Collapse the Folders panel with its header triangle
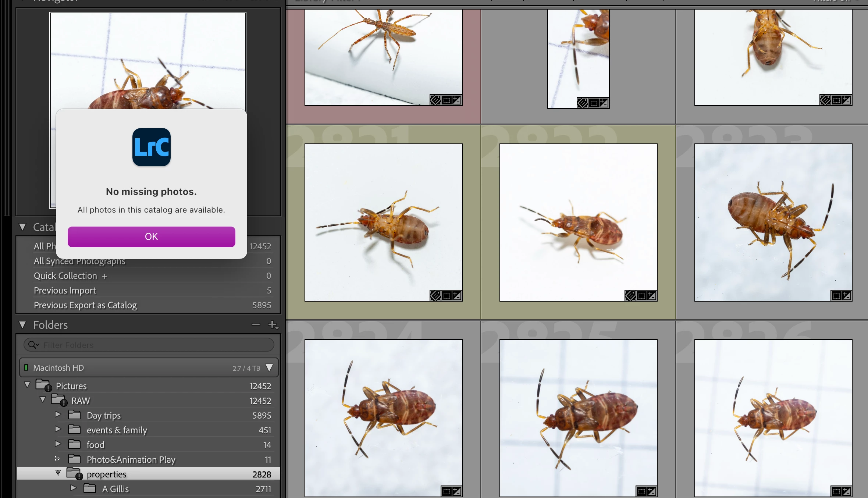Image resolution: width=868 pixels, height=498 pixels. 23,325
